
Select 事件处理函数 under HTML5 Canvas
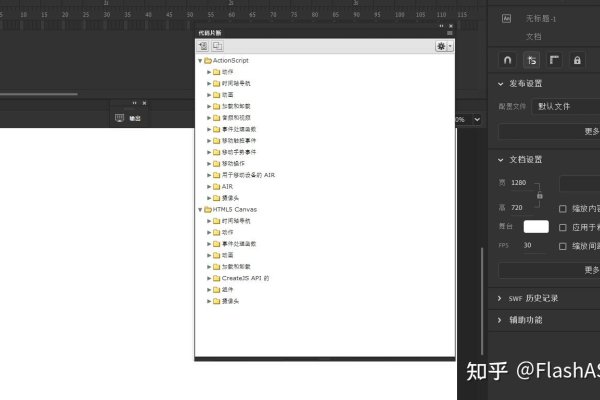pyautogui.click(x=239, y=244)
